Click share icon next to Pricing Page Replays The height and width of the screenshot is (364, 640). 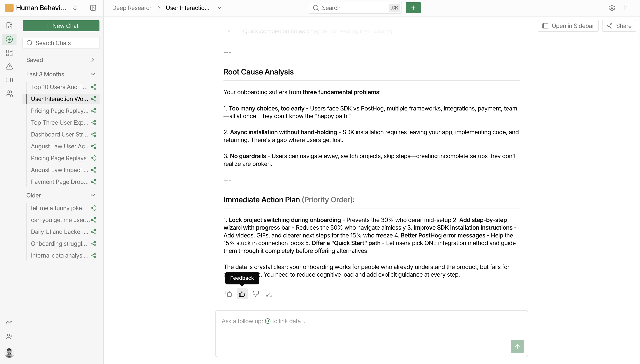(x=94, y=158)
